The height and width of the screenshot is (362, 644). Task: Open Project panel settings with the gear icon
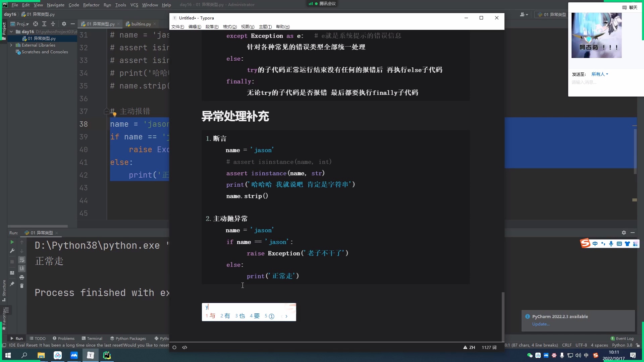(x=64, y=24)
